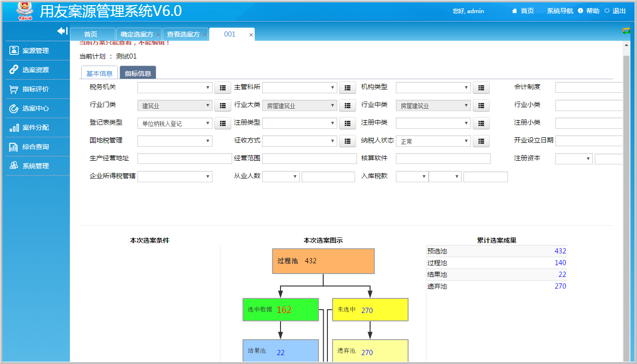
Task: Go to 首页 in the top header
Action: pos(523,11)
